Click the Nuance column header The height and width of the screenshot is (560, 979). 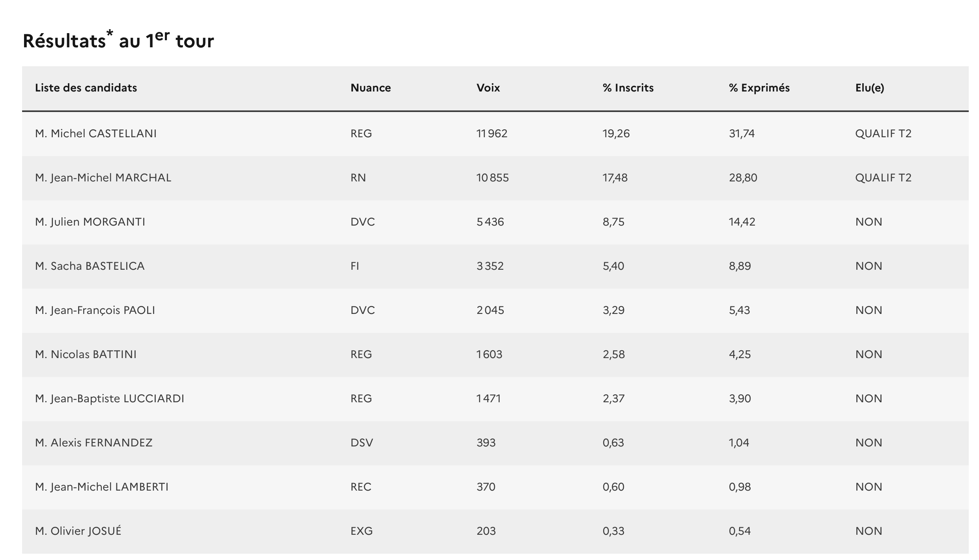pyautogui.click(x=370, y=88)
